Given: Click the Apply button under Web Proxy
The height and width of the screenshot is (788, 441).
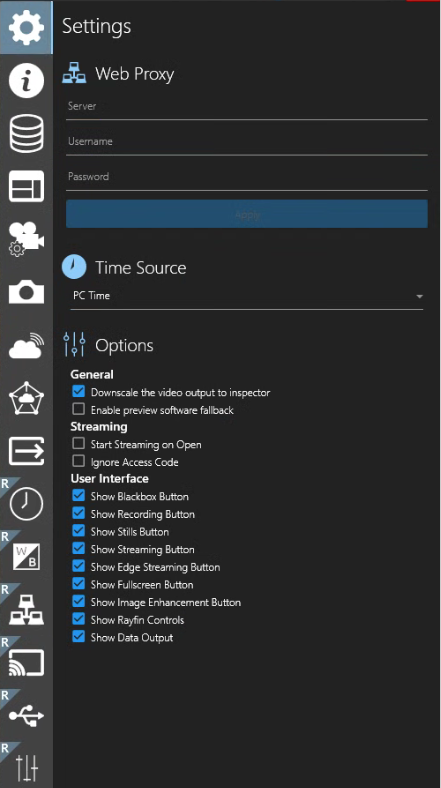Looking at the screenshot, I should tap(247, 215).
